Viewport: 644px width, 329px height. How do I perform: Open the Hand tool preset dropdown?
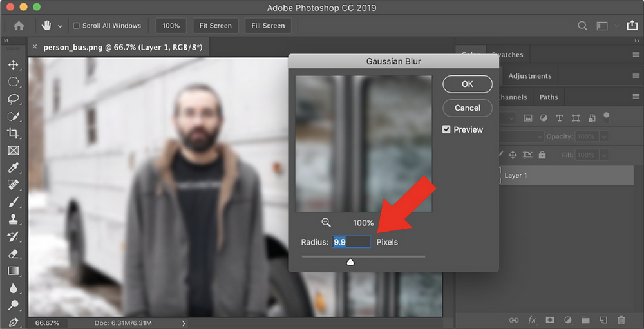point(61,26)
